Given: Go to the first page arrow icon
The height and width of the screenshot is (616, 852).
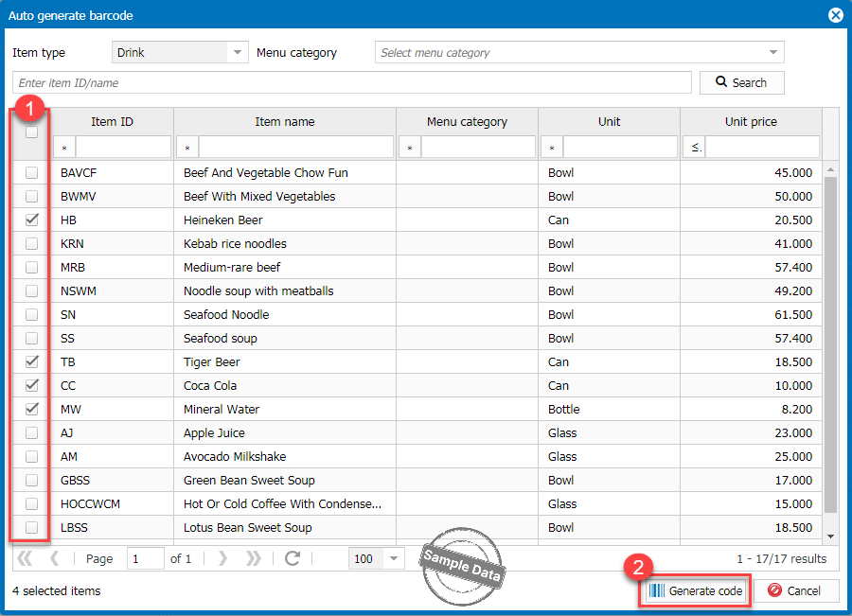Looking at the screenshot, I should [x=25, y=558].
